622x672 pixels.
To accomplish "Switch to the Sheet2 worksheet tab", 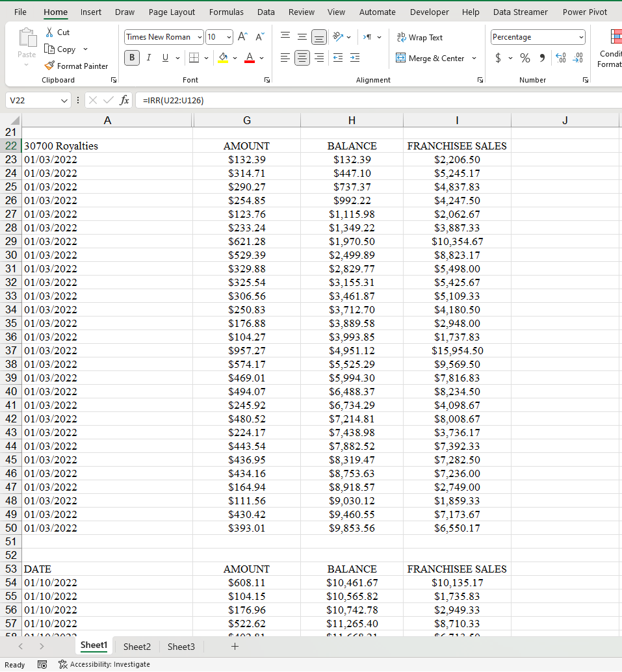I will (x=137, y=646).
